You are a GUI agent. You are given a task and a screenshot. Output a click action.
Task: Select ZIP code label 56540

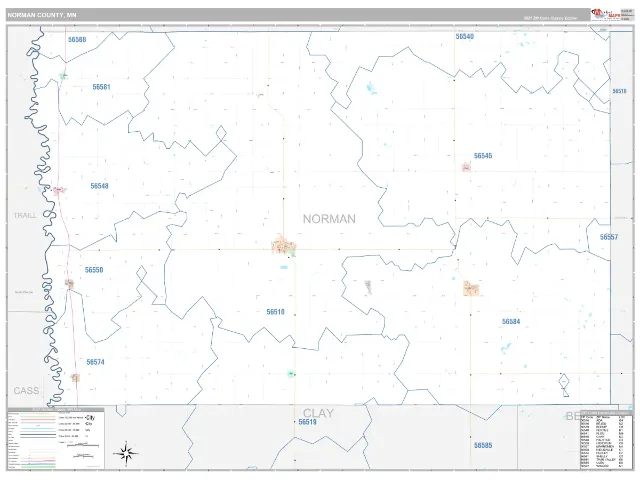[x=464, y=37]
